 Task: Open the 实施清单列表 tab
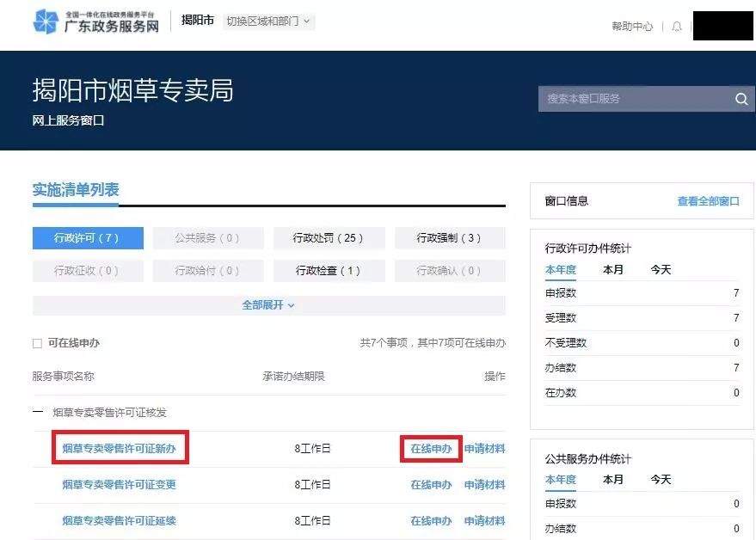click(76, 190)
